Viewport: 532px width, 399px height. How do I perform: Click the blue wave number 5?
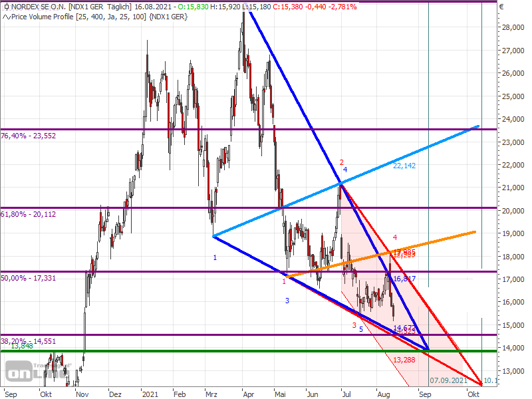[x=361, y=329]
